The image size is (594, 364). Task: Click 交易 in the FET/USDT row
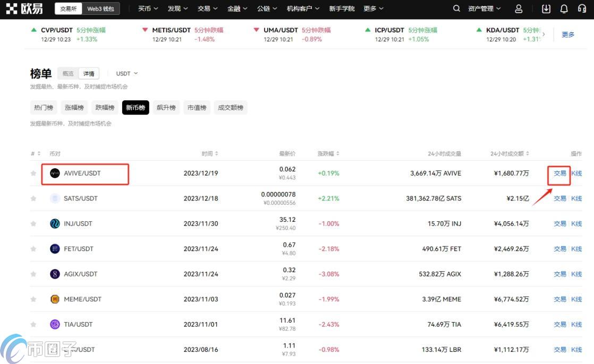click(x=560, y=249)
